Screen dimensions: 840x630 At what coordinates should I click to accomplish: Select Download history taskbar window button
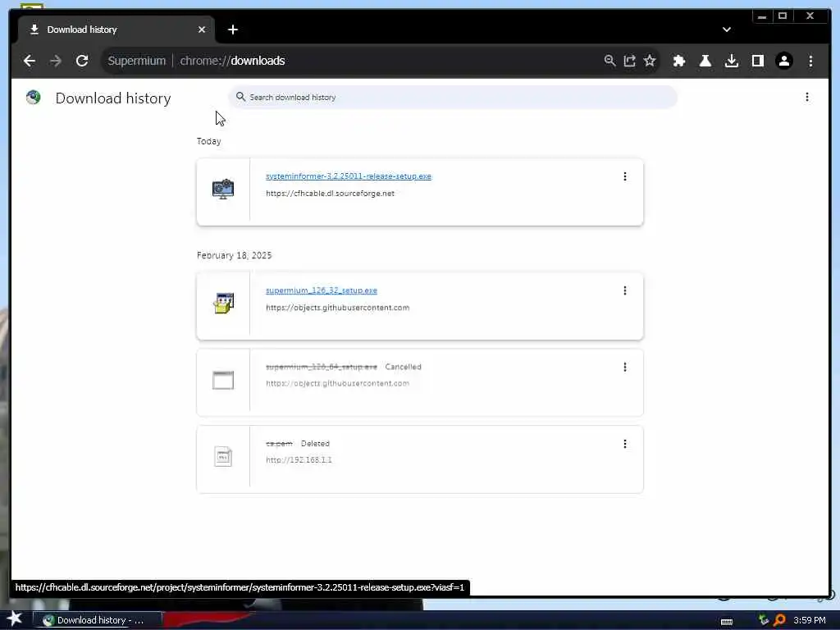pos(98,620)
